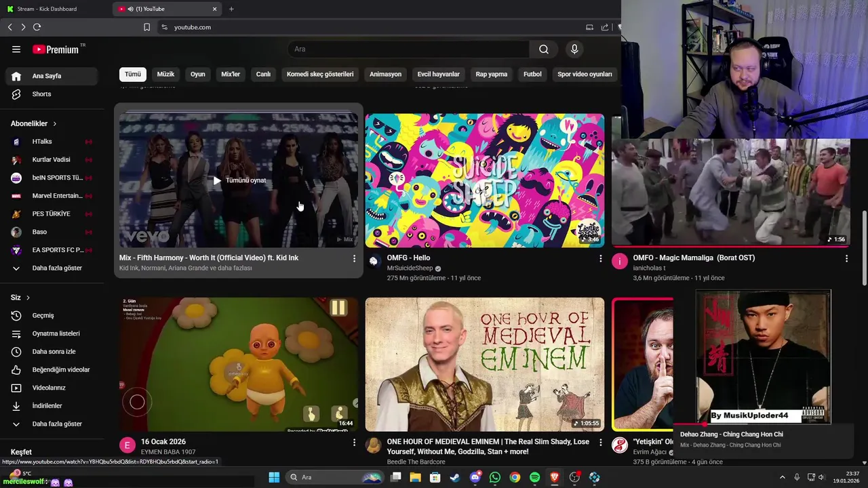Open options menu for 16 Ocak 2026 video
The width and height of the screenshot is (868, 488).
354,442
